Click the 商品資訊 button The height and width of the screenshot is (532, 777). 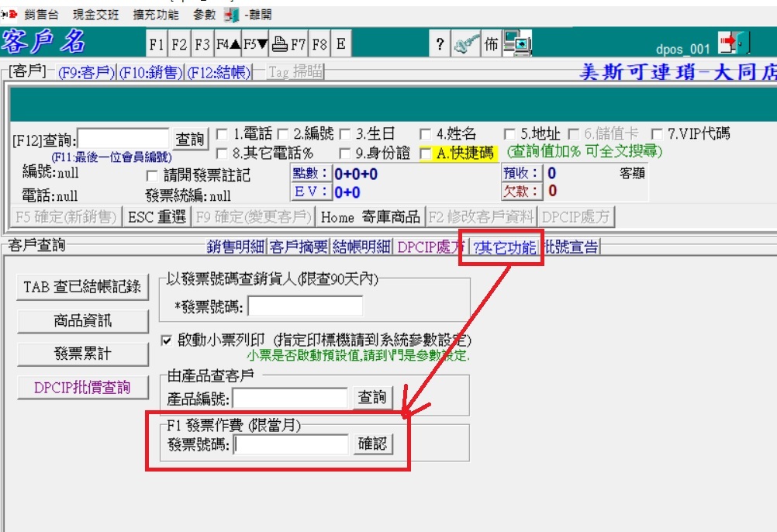tap(83, 320)
